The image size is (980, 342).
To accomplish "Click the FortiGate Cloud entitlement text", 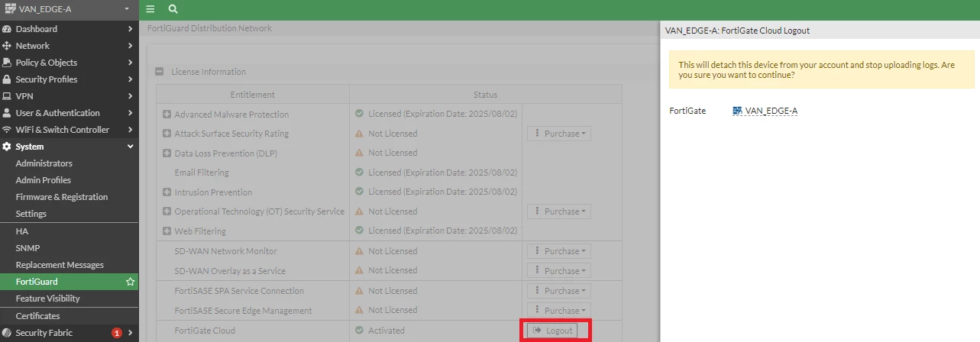I will 205,331.
